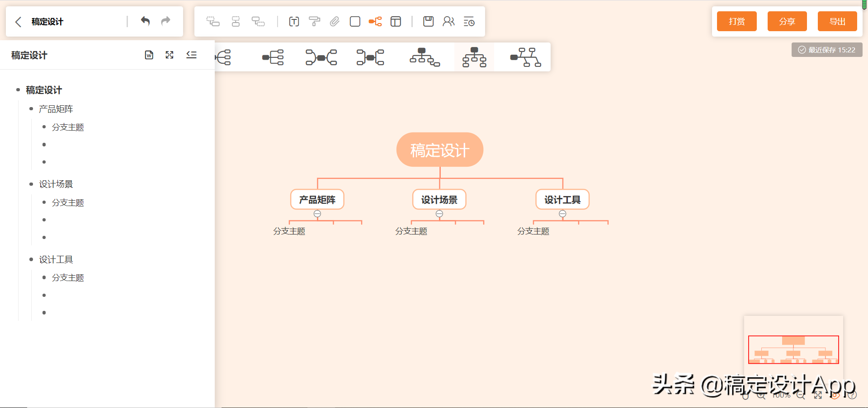Image resolution: width=868 pixels, height=408 pixels.
Task: Click the paperclip attachment icon
Action: pos(335,21)
